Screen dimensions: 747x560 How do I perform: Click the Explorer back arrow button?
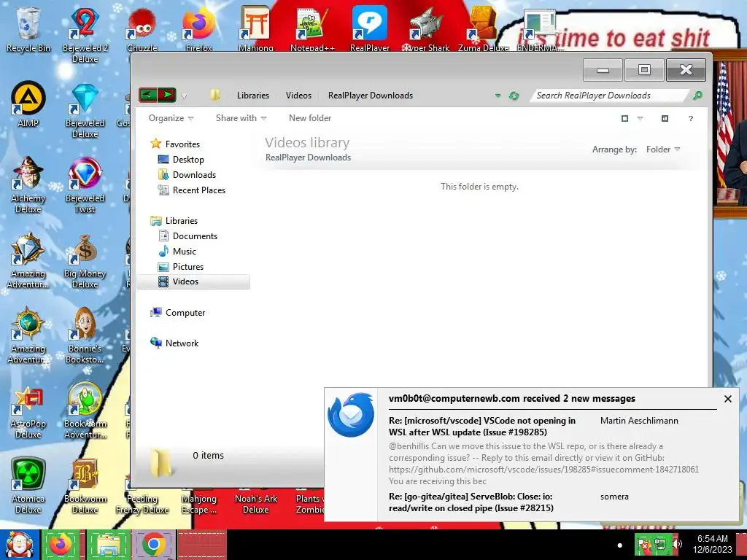[x=147, y=95]
